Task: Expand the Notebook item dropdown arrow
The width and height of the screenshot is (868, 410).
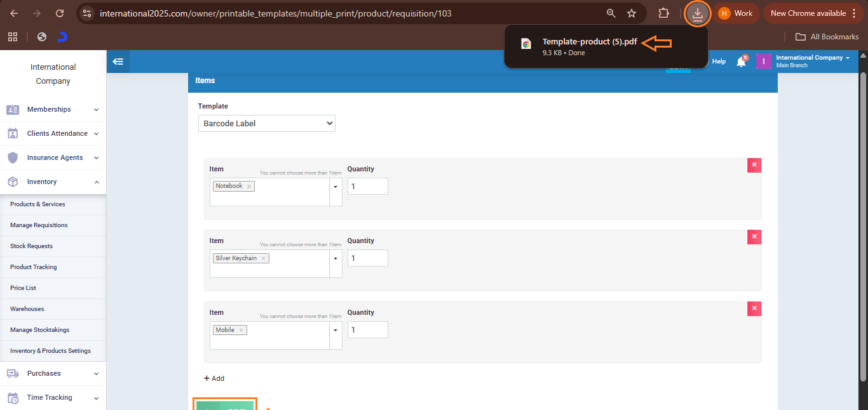Action: (336, 187)
